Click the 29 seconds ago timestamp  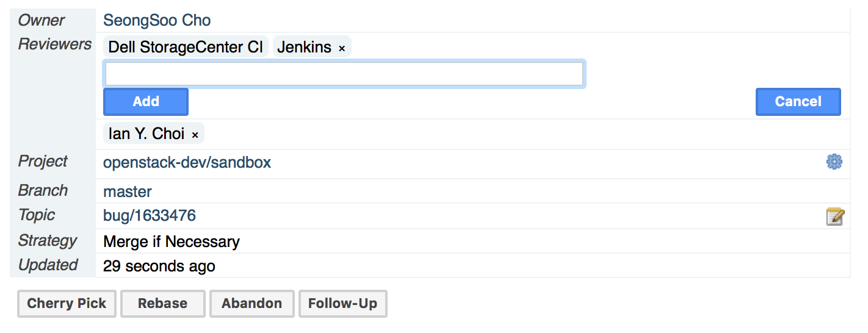(x=159, y=266)
